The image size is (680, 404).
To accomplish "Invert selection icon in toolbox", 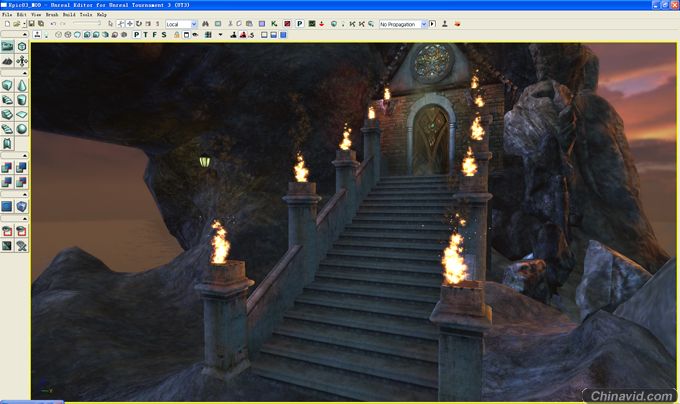I will click(x=7, y=246).
